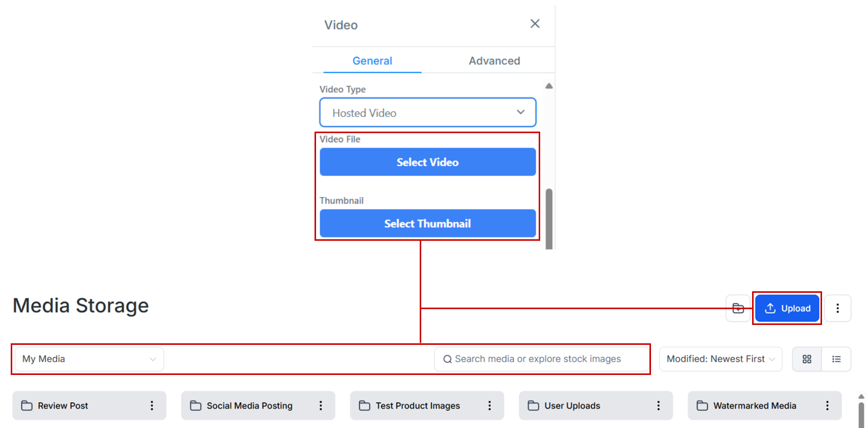
Task: Click the Select Video button
Action: (428, 162)
